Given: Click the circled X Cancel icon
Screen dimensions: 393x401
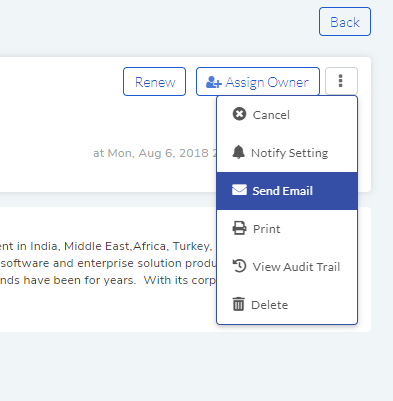Looking at the screenshot, I should [x=239, y=114].
